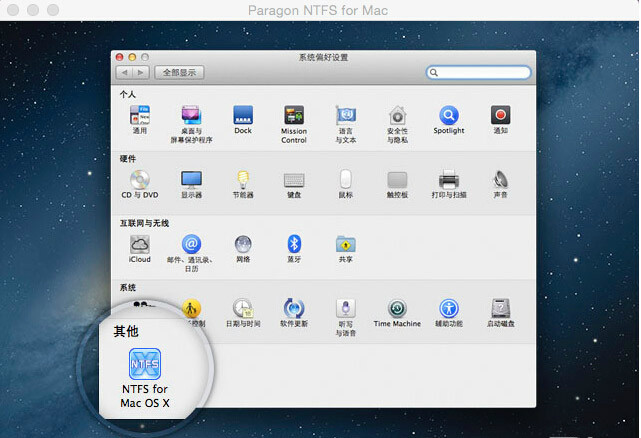Open 桌面与屏幕保护程序 preferences
This screenshot has width=641, height=438.
(x=191, y=115)
